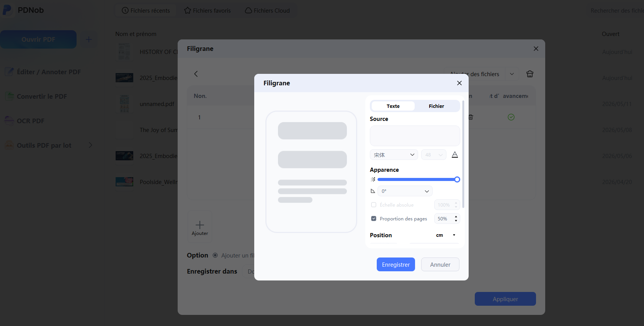Open the Enregistrer dans destination field
Screen dimensions: 644x326
click(x=248, y=271)
